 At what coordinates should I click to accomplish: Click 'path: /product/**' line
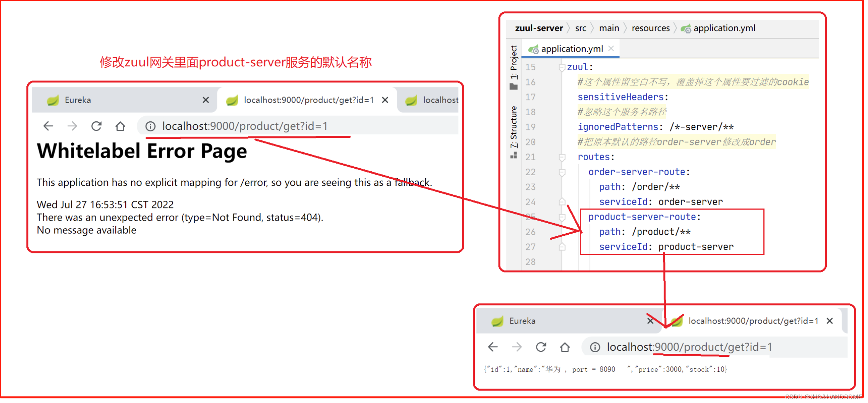pyautogui.click(x=645, y=232)
